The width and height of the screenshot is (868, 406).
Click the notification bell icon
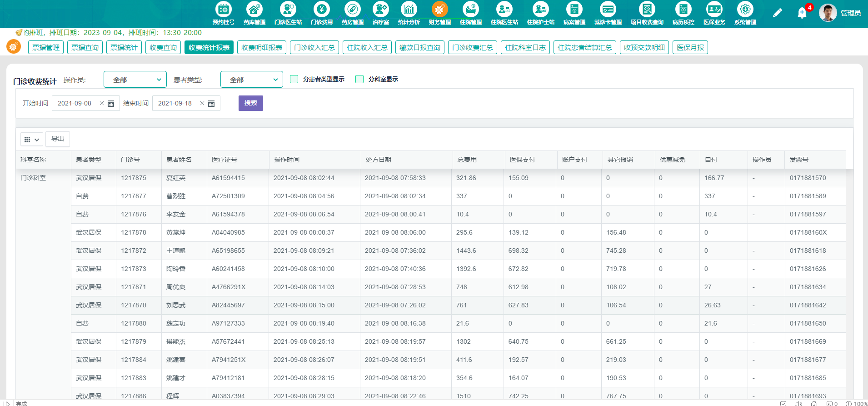point(802,13)
